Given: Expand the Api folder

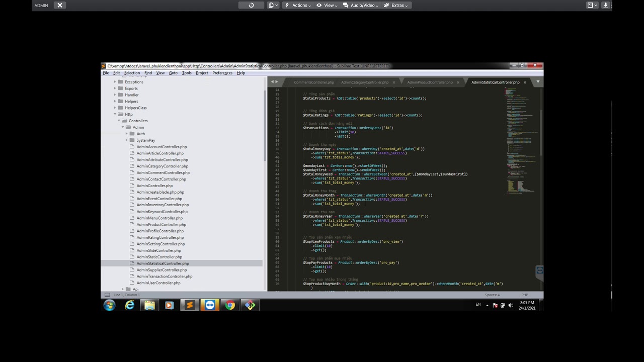Looking at the screenshot, I should tap(122, 290).
